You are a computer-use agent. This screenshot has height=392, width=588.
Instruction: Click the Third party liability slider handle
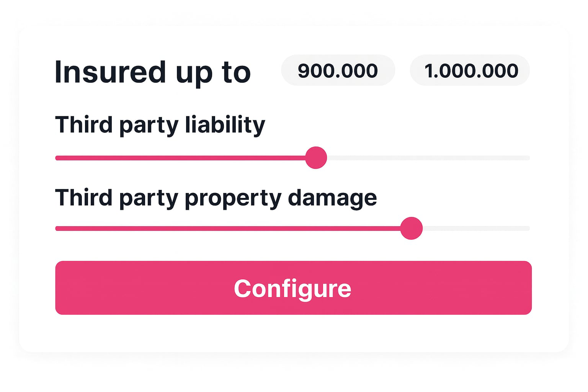[316, 157]
